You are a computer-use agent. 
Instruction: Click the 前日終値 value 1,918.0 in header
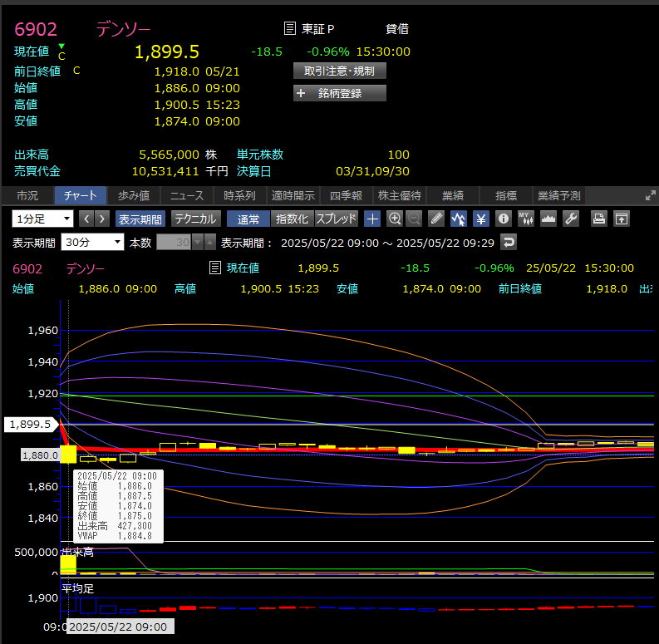pos(176,71)
